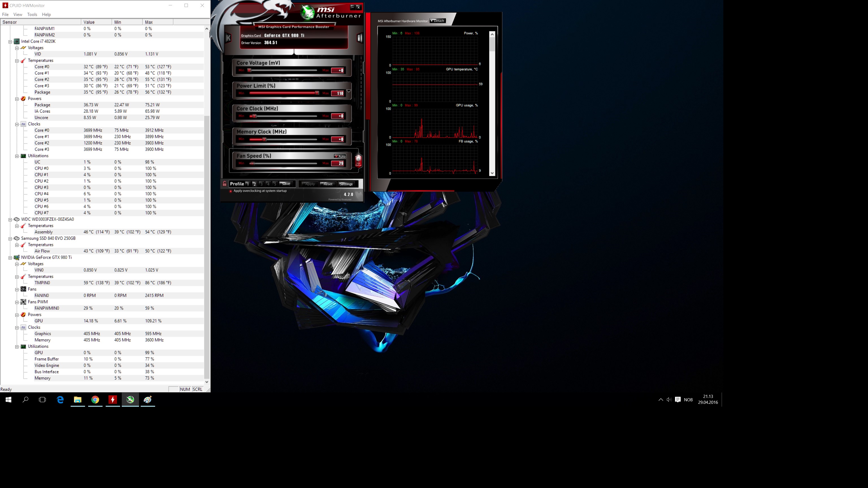Collapse the Samsung SSD 840 EVO node
The width and height of the screenshot is (868, 488).
click(10, 238)
